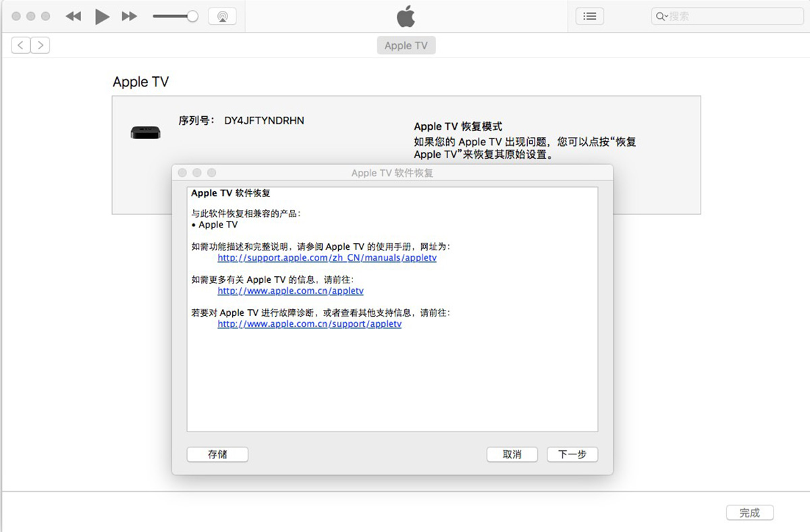This screenshot has height=532, width=810.
Task: Open the support.apple.com manuals link
Action: tap(327, 258)
